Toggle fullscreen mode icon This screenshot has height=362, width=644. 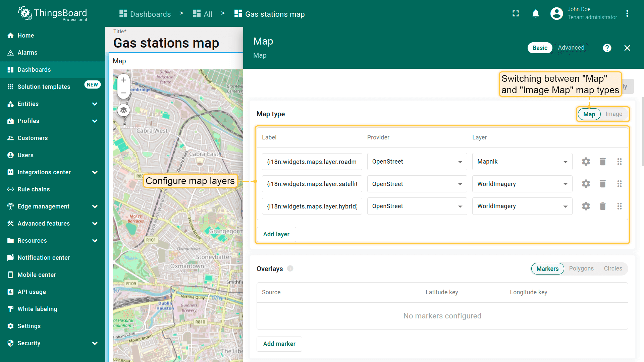click(x=516, y=14)
